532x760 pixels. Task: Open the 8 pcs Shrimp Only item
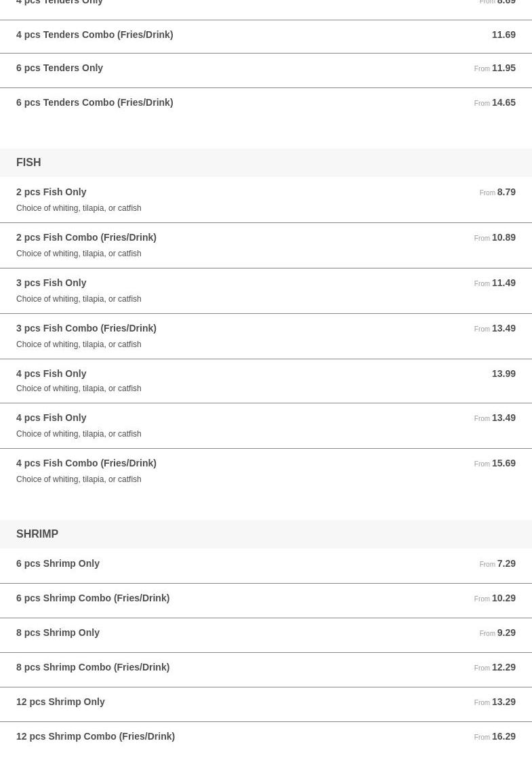pyautogui.click(x=58, y=633)
